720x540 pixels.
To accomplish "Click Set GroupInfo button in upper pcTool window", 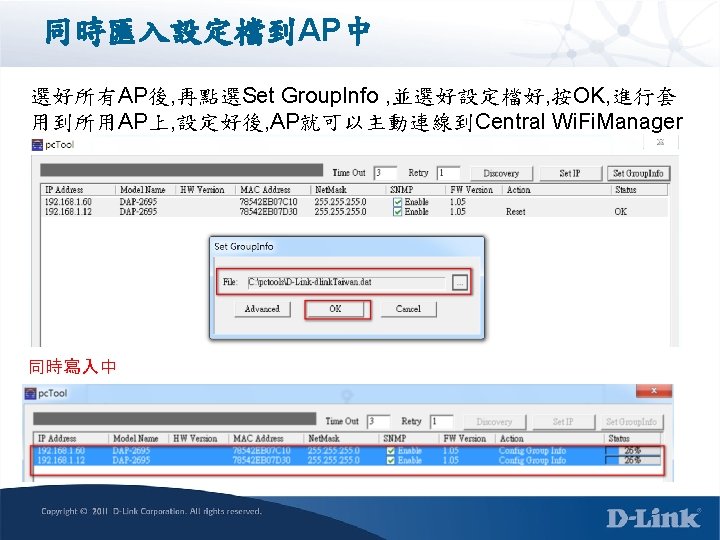I will 638,173.
